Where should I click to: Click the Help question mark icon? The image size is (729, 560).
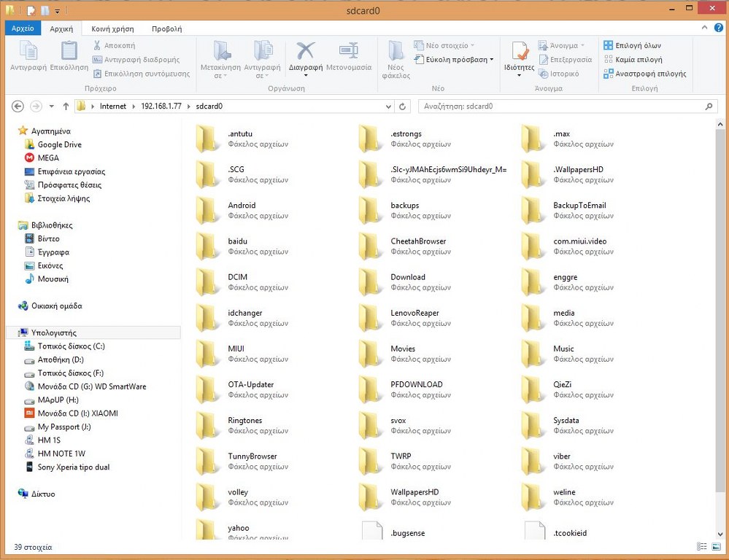(718, 28)
